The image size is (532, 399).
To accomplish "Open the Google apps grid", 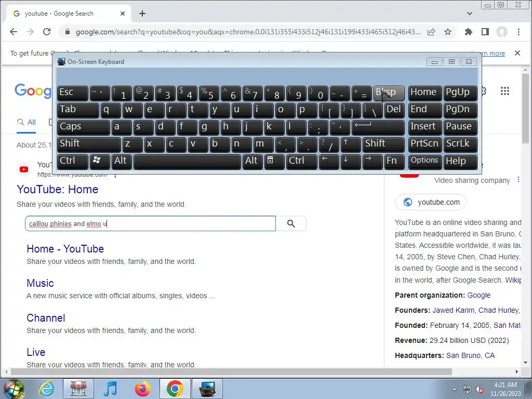I will [x=505, y=91].
